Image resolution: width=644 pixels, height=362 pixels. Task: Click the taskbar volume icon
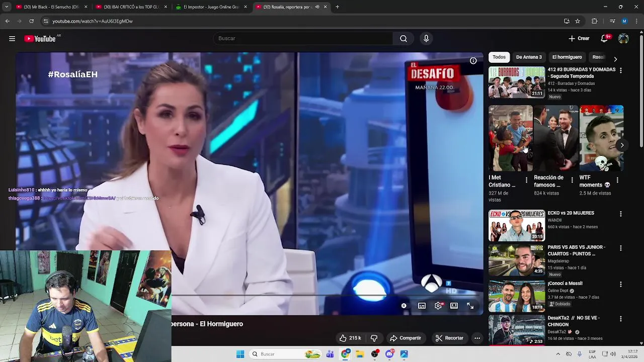(613, 354)
